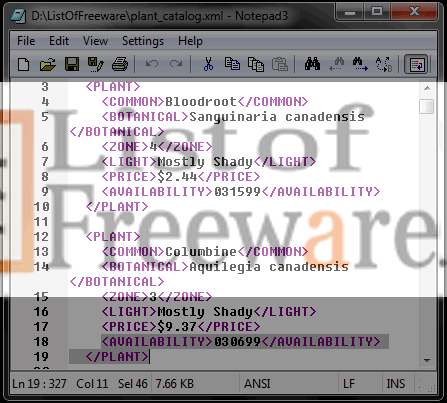Click the Save As pencil-floppy icon
This screenshot has width=447, height=403.
(95, 64)
